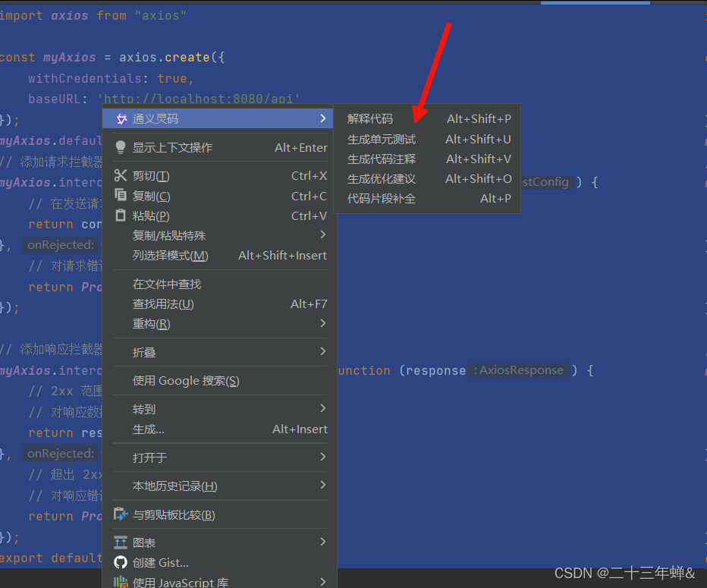Click the copy icon for 复制
707x588 pixels.
pos(121,195)
